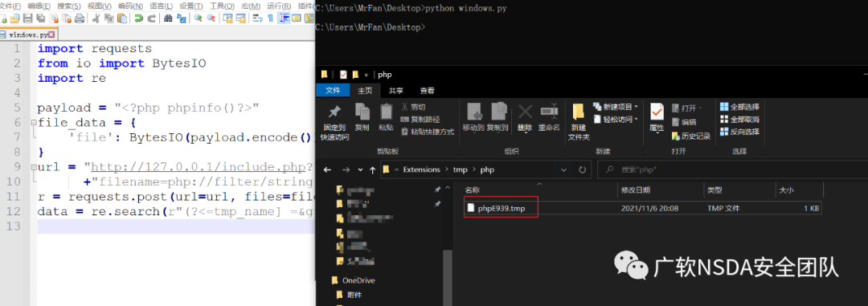Open Find with the binoculars icon
Image resolution: width=868 pixels, height=306 pixels.
168,18
